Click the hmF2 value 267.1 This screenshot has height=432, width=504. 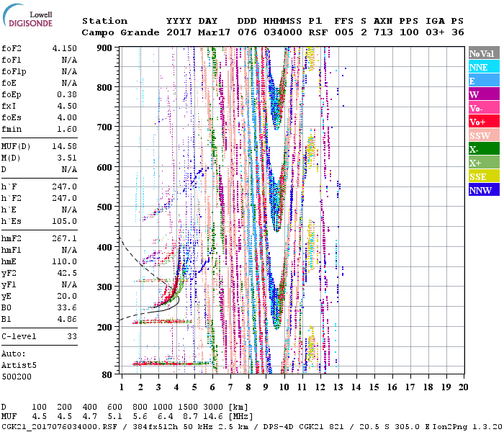(65, 239)
